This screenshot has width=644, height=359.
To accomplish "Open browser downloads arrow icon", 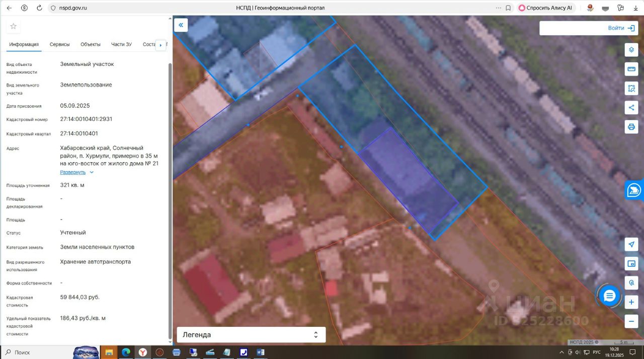I will tap(636, 8).
